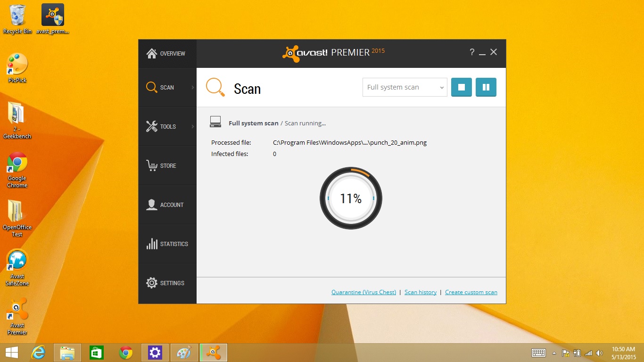The width and height of the screenshot is (644, 362).
Task: Open Action Center flag icon
Action: pos(565,353)
